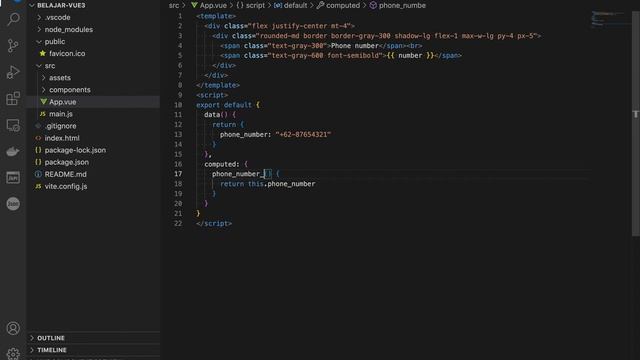The image size is (640, 360).
Task: Click "export default" on line 10
Action: 224,105
